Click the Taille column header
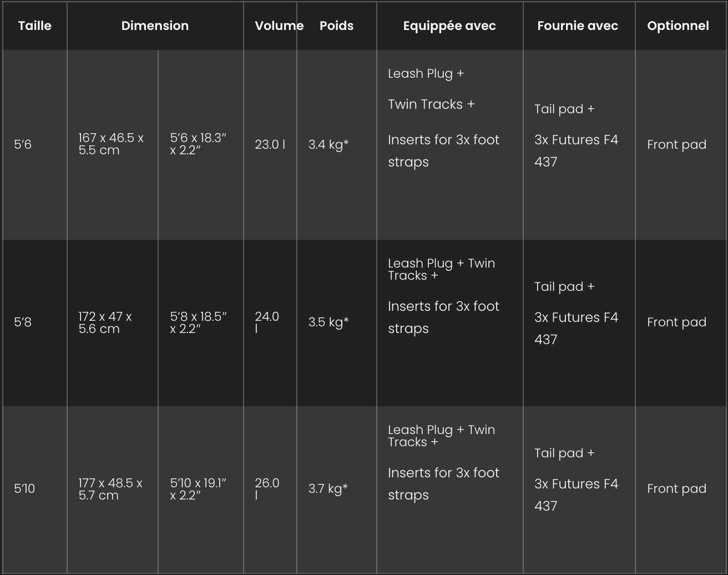The height and width of the screenshot is (575, 728). 34,26
